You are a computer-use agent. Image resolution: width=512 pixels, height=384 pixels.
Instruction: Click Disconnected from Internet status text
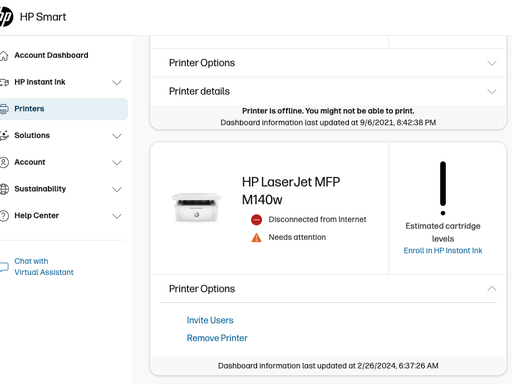tap(317, 219)
